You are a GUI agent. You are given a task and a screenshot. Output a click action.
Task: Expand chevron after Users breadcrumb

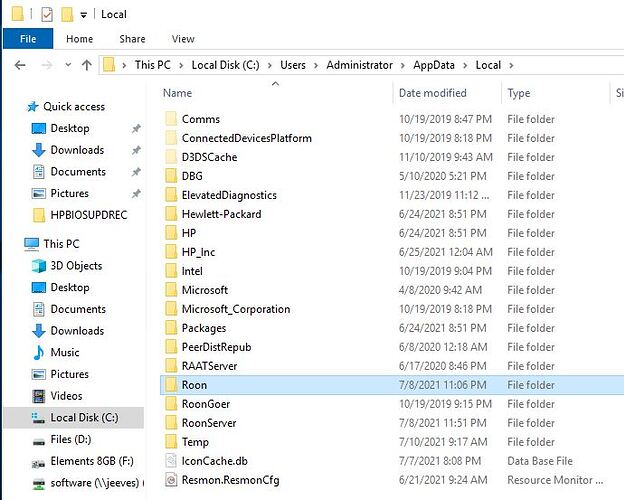[x=316, y=65]
